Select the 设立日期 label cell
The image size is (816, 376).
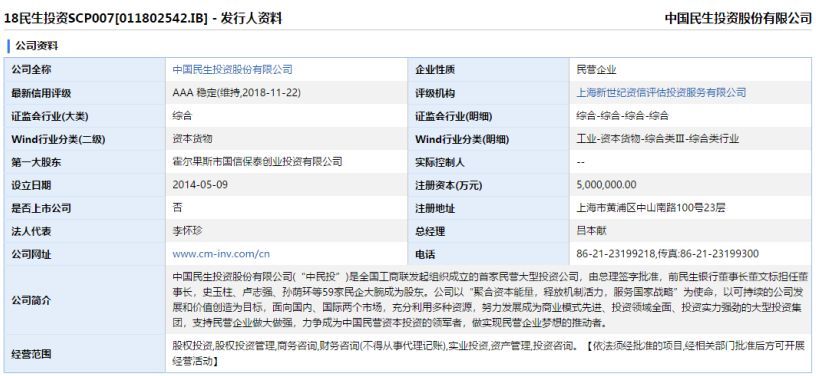(x=84, y=185)
